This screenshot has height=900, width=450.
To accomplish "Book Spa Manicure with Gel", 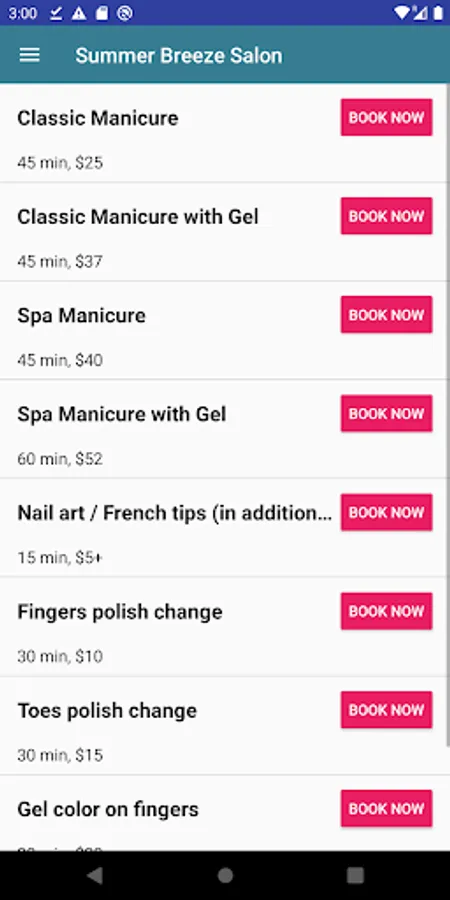I will (x=386, y=413).
